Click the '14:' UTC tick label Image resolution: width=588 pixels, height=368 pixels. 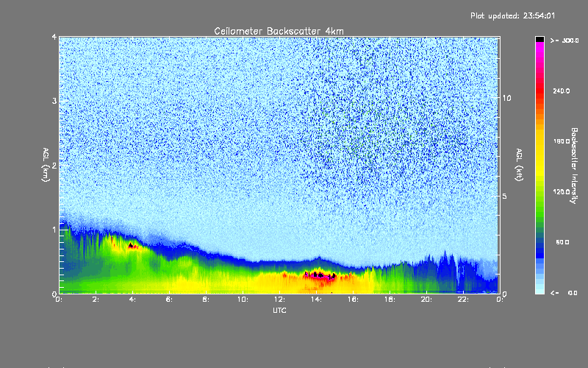coord(316,300)
